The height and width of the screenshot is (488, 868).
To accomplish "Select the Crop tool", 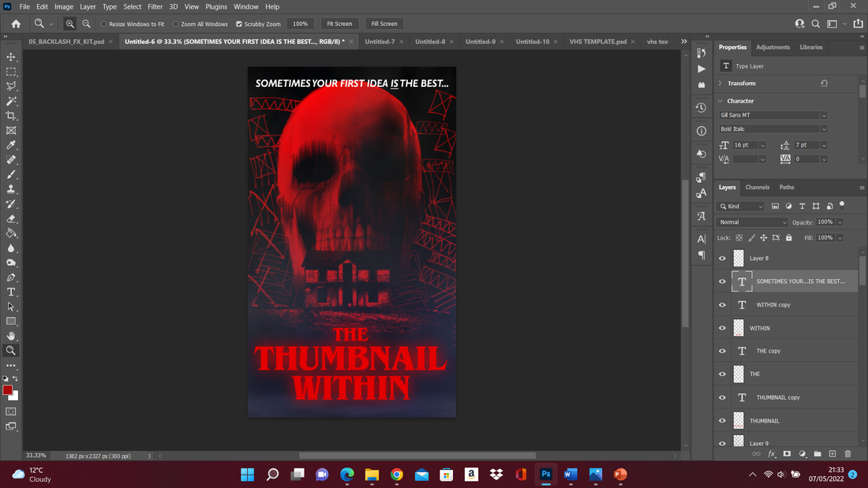I will click(x=11, y=116).
